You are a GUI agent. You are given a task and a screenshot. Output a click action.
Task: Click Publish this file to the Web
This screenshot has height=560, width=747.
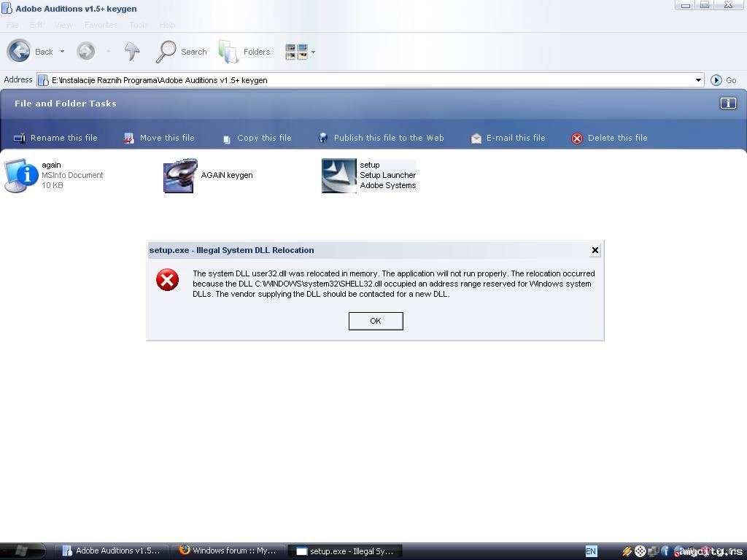tap(381, 138)
